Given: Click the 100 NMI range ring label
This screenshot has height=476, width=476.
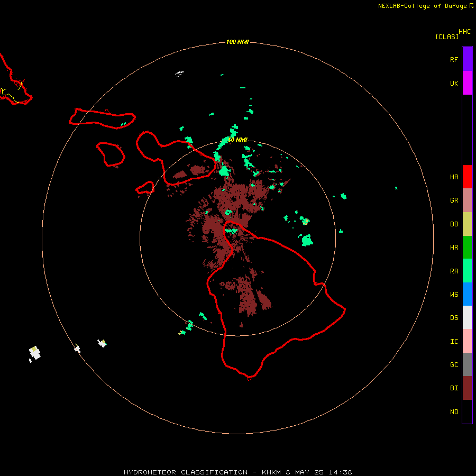Looking at the screenshot, I should (x=237, y=42).
